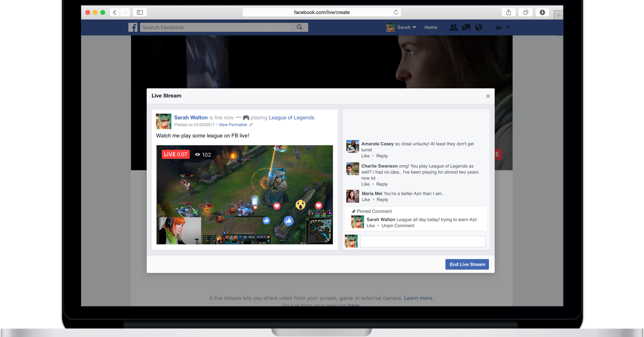Screen dimensions: 644x337
Task: Click the webcam overlay in video
Action: [x=179, y=230]
